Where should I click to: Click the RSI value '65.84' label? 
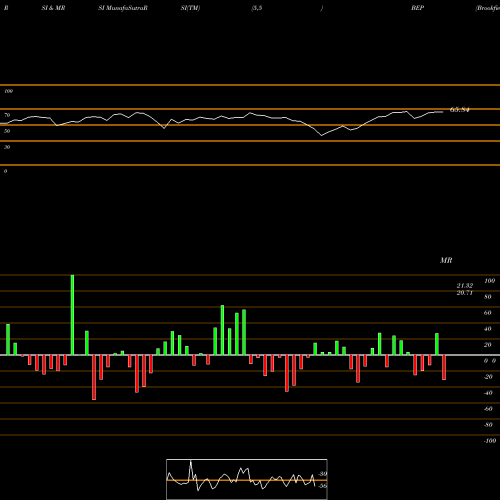click(x=460, y=109)
